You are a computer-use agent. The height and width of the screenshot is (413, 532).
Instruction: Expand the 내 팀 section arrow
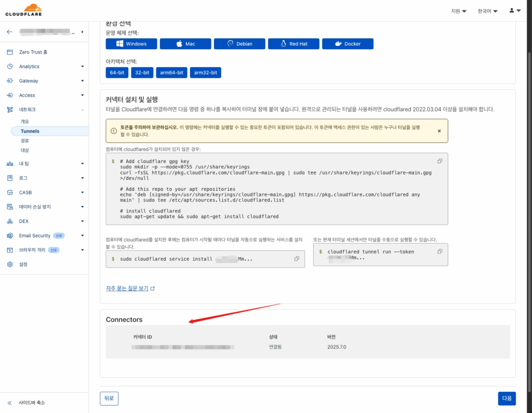tap(83, 164)
